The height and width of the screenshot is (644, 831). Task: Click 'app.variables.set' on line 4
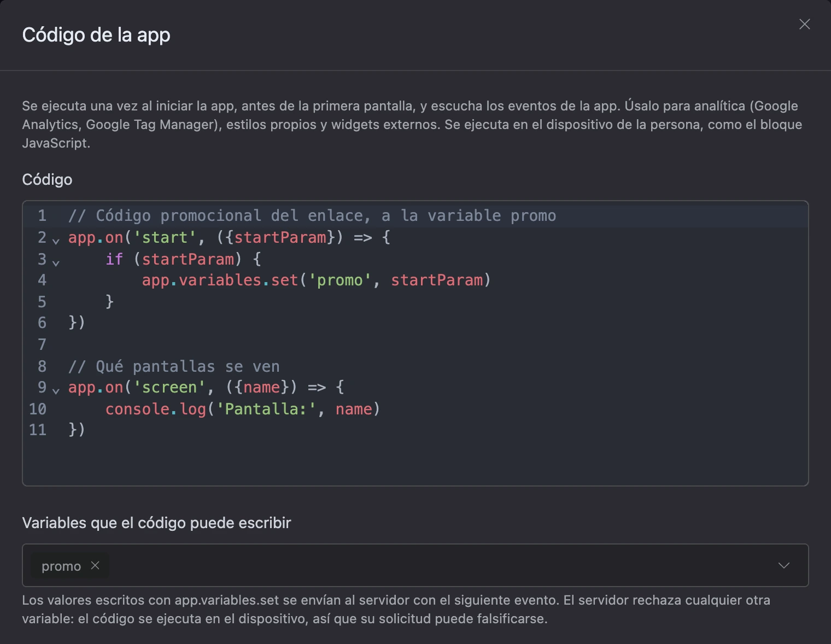(220, 280)
